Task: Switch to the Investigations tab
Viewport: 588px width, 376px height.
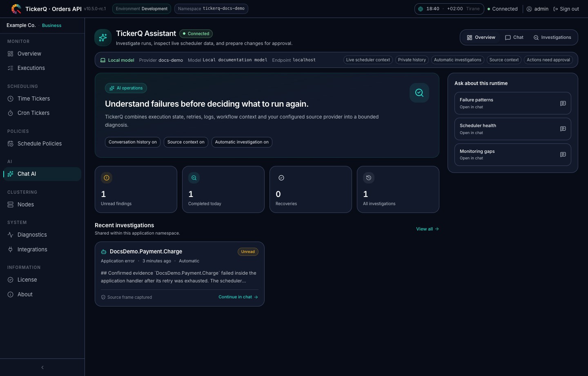Action: pyautogui.click(x=552, y=37)
